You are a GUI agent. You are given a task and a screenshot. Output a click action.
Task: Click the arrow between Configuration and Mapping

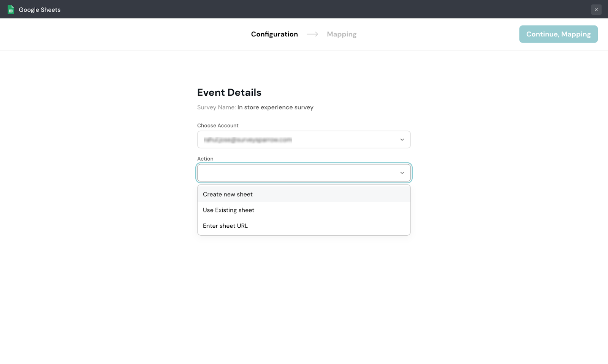pos(312,34)
